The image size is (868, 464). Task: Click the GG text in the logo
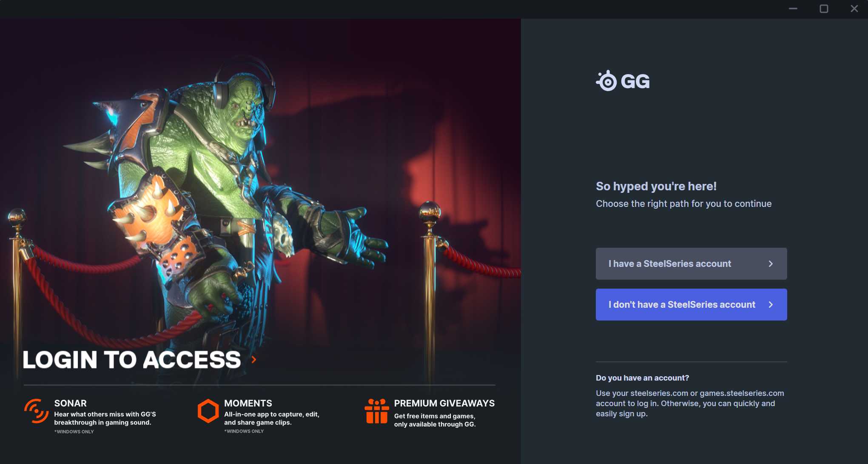(635, 81)
